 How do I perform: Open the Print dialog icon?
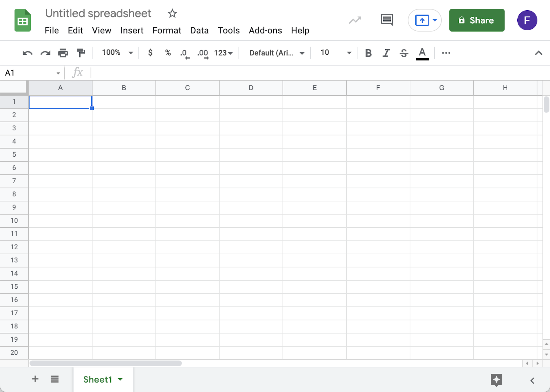point(63,53)
